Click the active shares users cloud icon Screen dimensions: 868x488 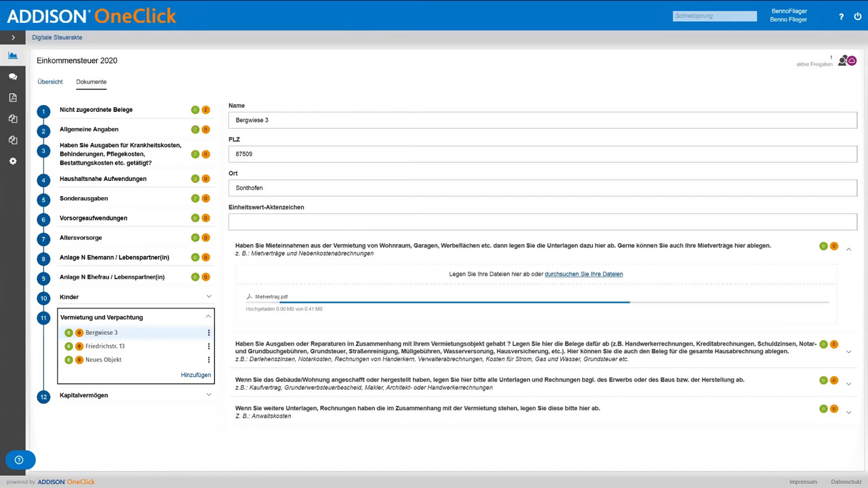pos(847,61)
